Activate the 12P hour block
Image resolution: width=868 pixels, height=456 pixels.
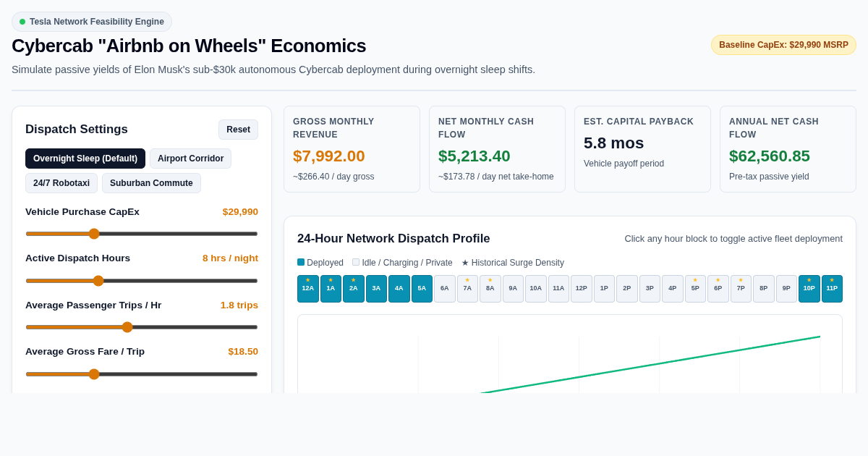[x=582, y=289]
